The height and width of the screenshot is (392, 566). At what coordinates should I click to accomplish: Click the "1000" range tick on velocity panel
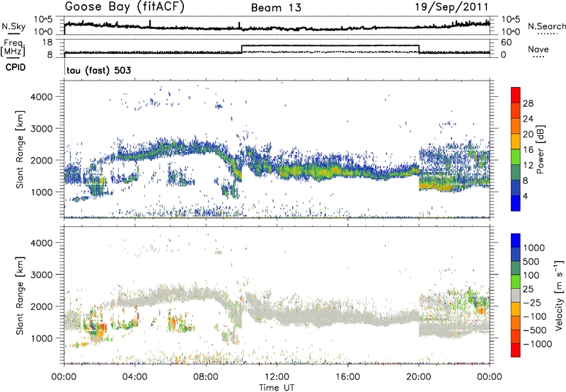click(x=42, y=338)
